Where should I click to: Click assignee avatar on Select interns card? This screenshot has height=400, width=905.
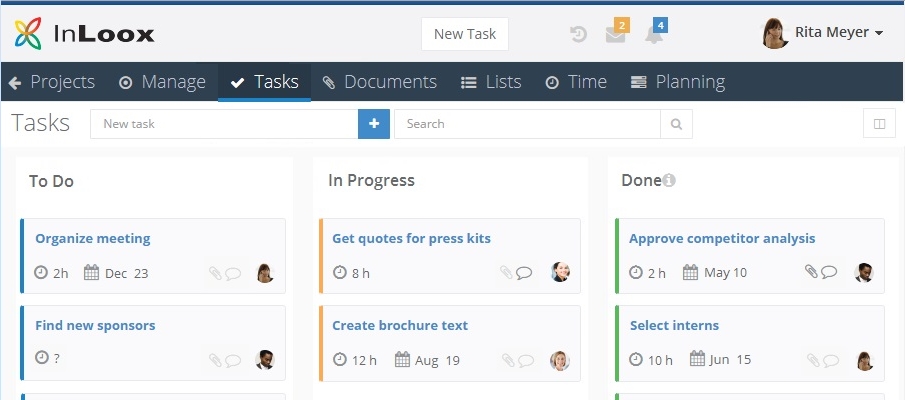click(865, 361)
